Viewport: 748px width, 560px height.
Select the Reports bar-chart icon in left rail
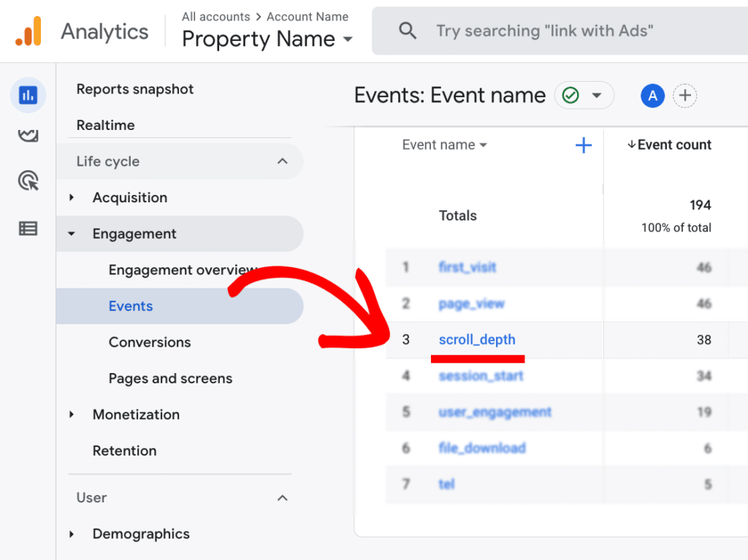coord(28,95)
